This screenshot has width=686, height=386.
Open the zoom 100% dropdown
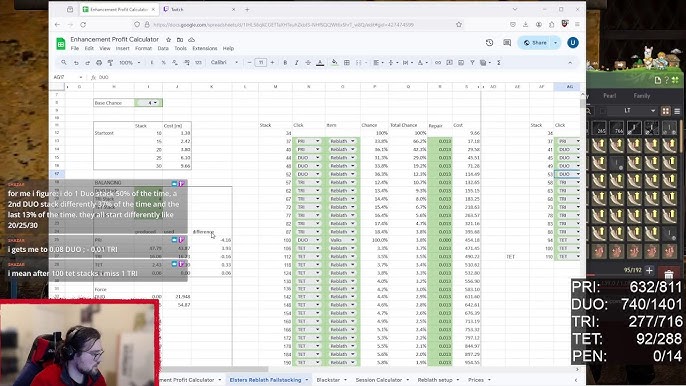click(130, 63)
